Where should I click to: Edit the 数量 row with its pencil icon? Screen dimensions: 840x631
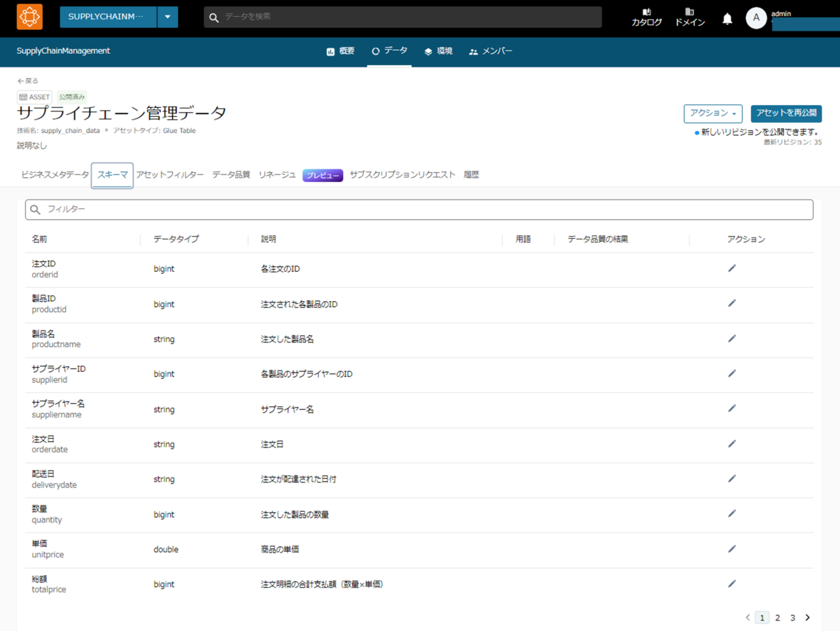[x=731, y=513]
